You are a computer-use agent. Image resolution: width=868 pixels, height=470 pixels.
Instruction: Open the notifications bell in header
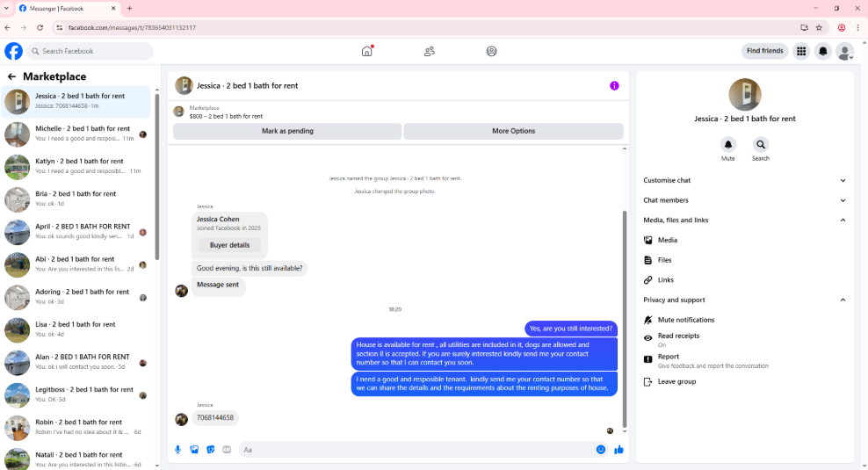point(823,51)
